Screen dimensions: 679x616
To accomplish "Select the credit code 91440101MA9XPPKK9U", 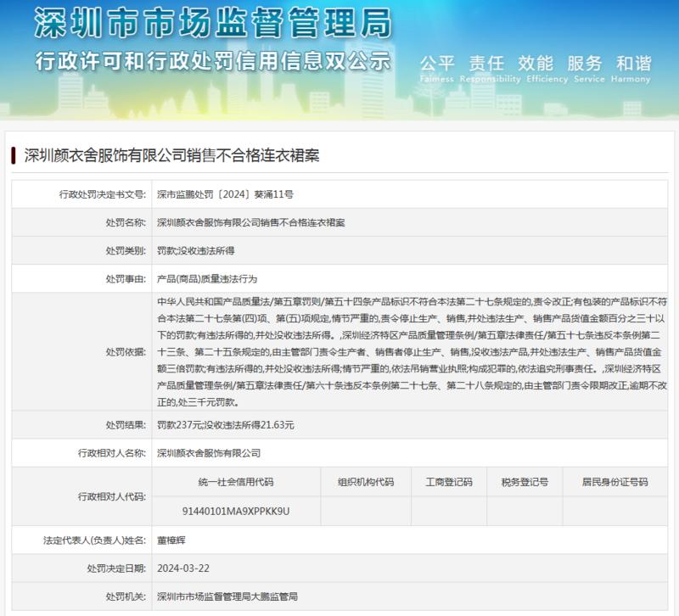I will (x=236, y=512).
